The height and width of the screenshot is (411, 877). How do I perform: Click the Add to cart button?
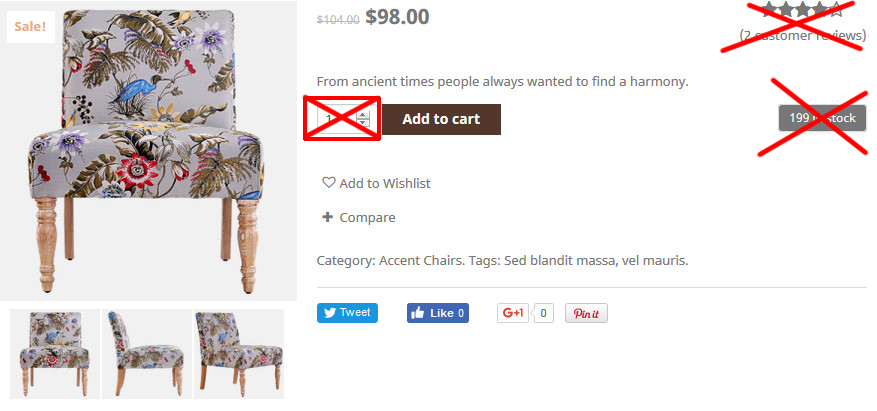[441, 119]
